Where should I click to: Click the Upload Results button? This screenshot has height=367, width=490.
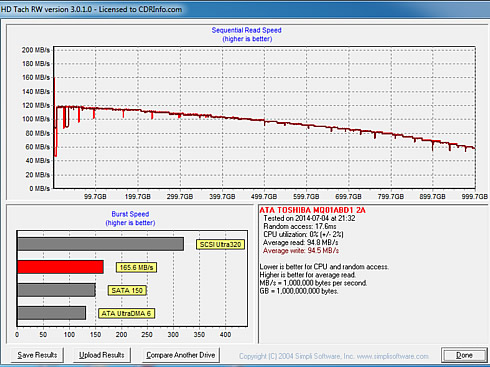coord(102,355)
